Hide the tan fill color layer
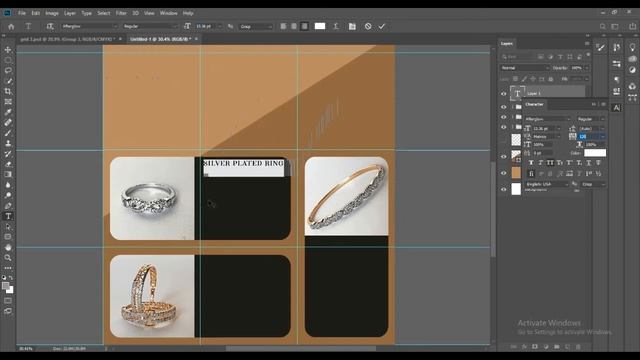The width and height of the screenshot is (640, 360). click(x=504, y=173)
